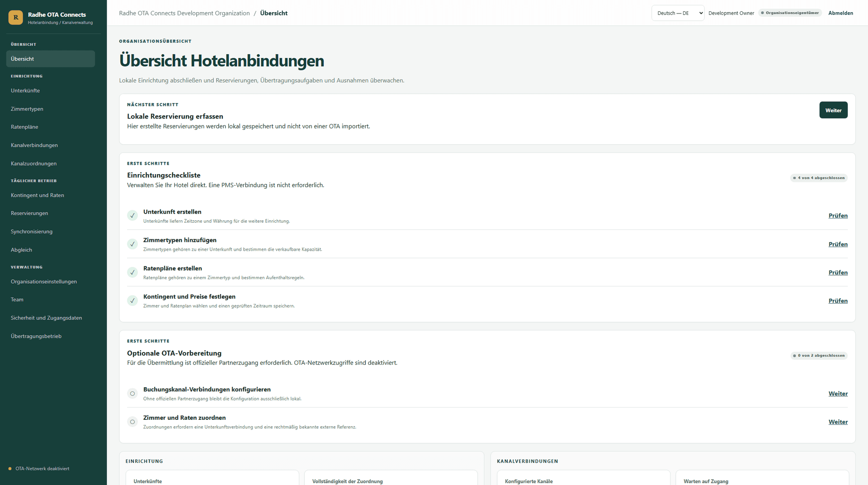
Task: Click the 4 von 4 abgeschlossen badge
Action: pos(819,178)
